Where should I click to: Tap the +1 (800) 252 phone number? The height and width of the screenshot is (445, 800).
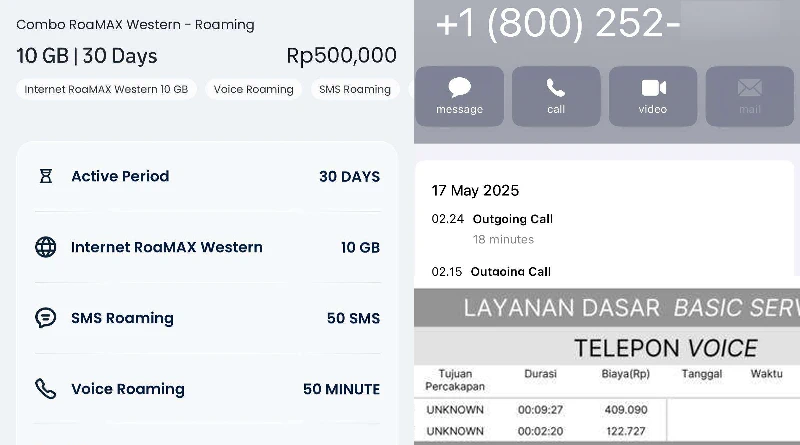coord(558,23)
